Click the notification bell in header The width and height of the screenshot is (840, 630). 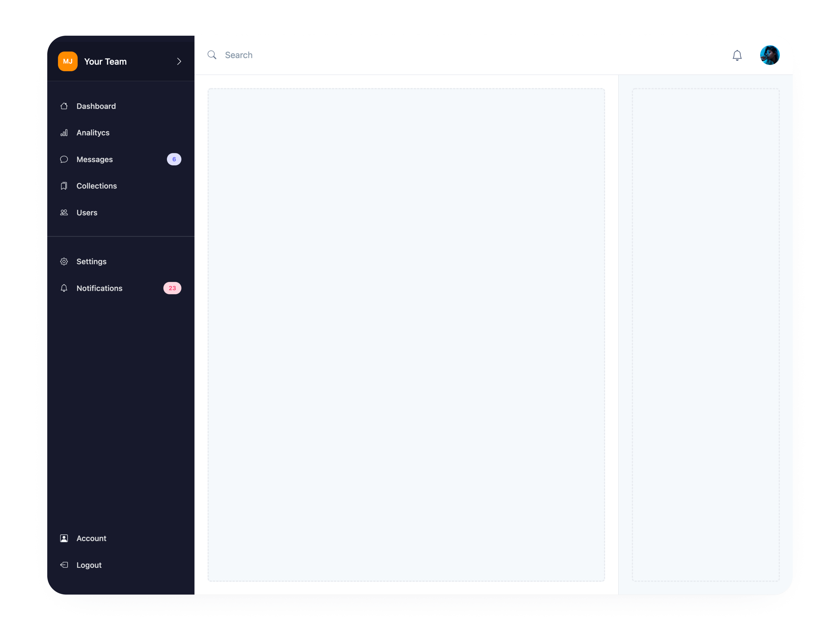point(737,55)
